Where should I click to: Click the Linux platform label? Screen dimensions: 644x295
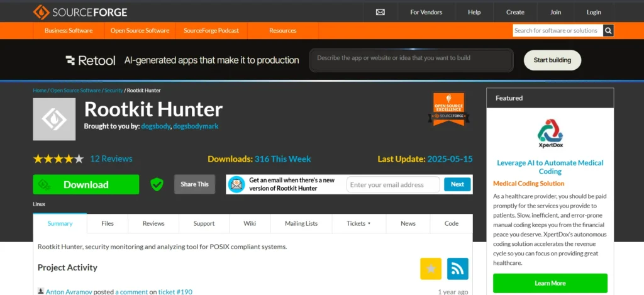click(x=39, y=204)
